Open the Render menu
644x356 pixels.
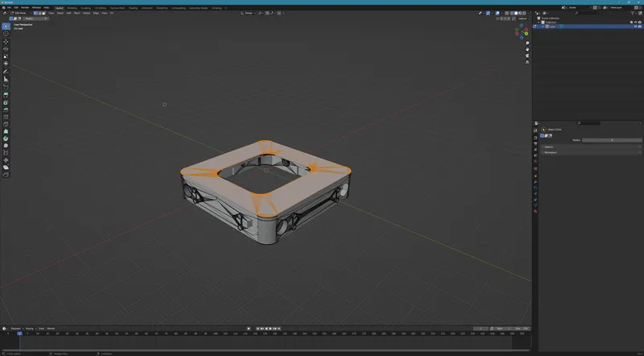pyautogui.click(x=25, y=7)
